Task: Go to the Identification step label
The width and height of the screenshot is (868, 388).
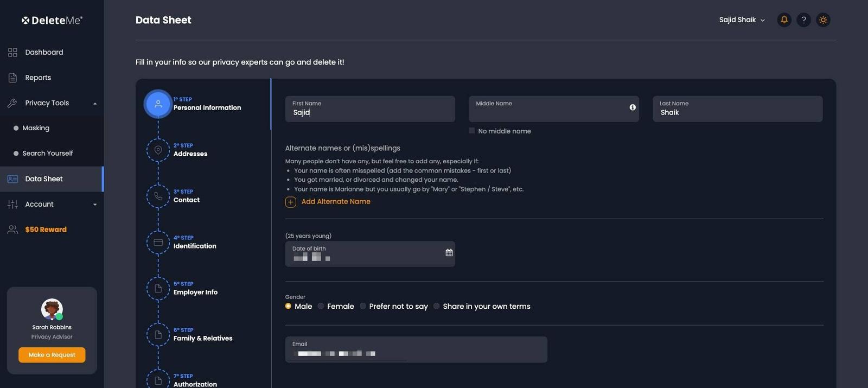Action: pos(195,246)
